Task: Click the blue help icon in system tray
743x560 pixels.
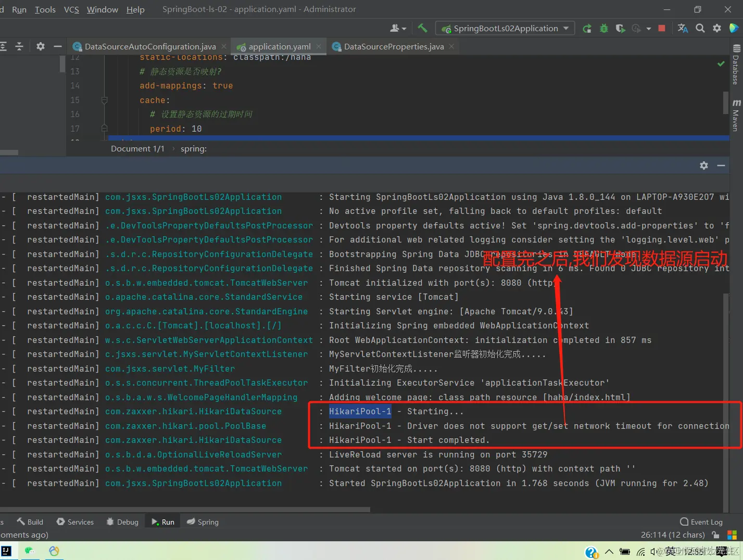Action: coord(591,552)
